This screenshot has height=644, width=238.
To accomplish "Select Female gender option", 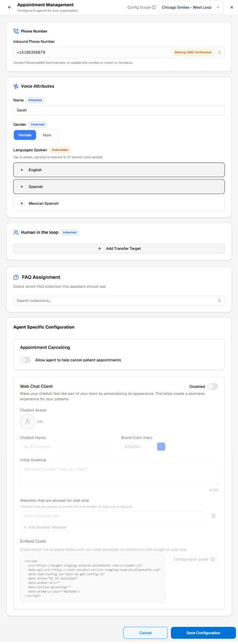I will [x=25, y=135].
